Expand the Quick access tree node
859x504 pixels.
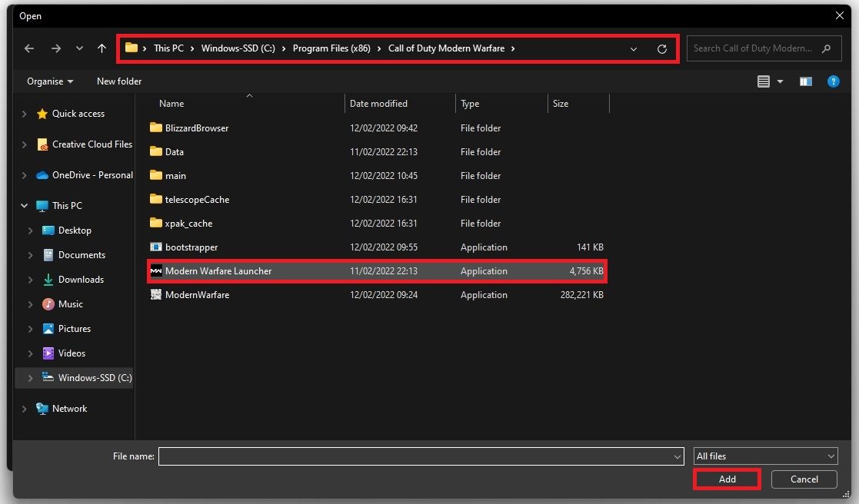tap(25, 114)
